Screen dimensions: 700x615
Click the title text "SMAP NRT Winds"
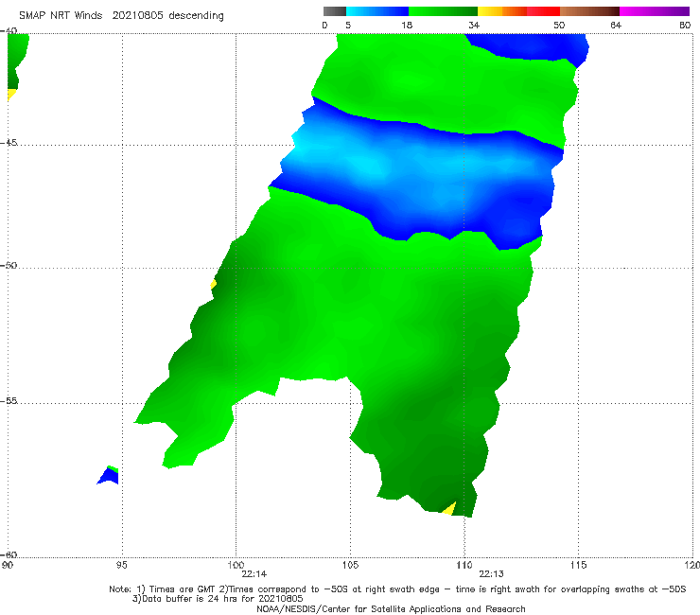coord(61,16)
